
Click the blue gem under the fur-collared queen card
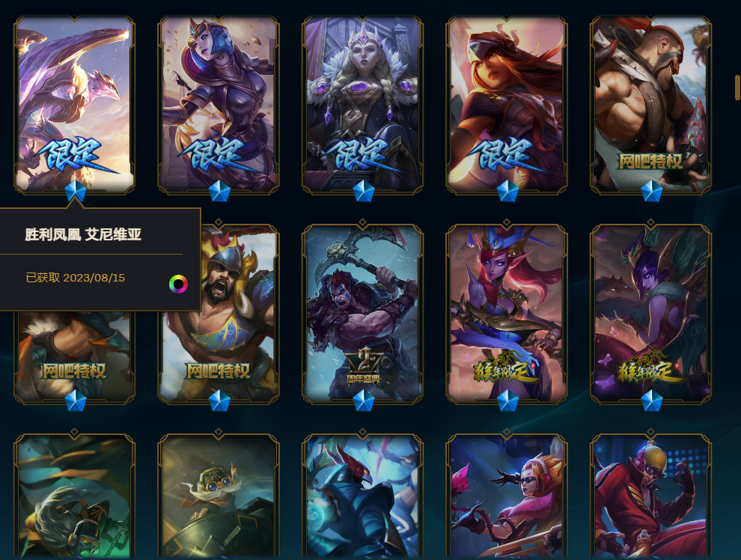(364, 191)
